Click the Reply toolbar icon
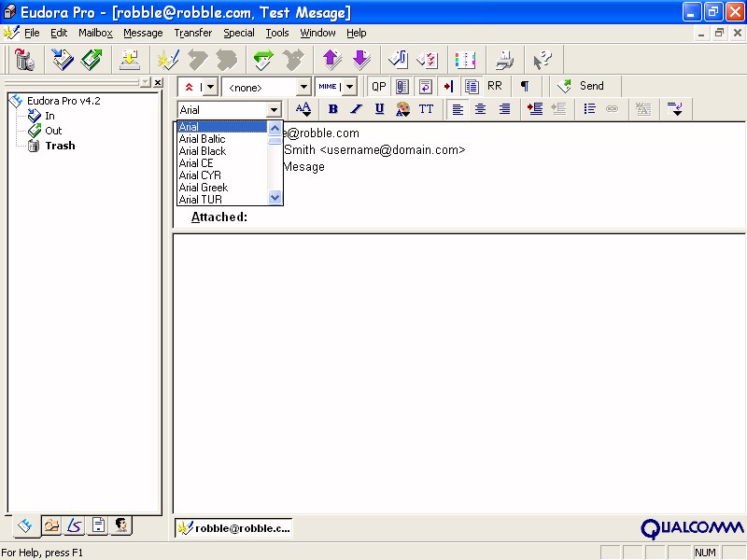Screen dimensions: 747x560 pyautogui.click(x=198, y=60)
